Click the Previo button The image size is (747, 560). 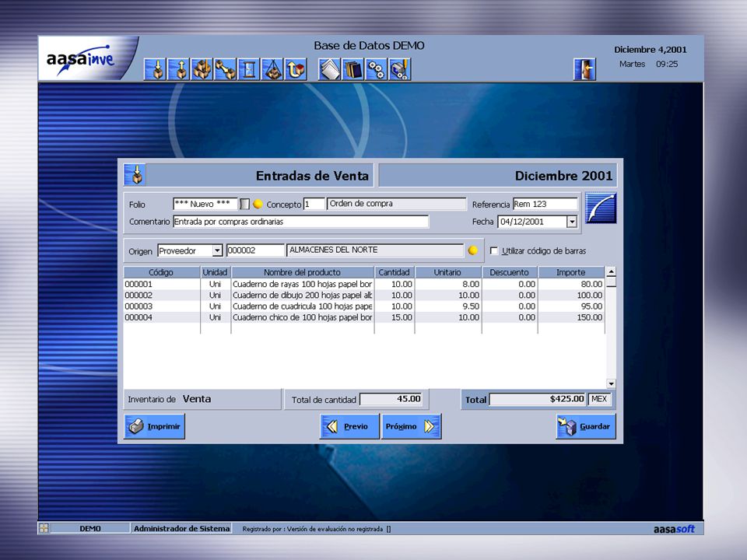pos(349,426)
